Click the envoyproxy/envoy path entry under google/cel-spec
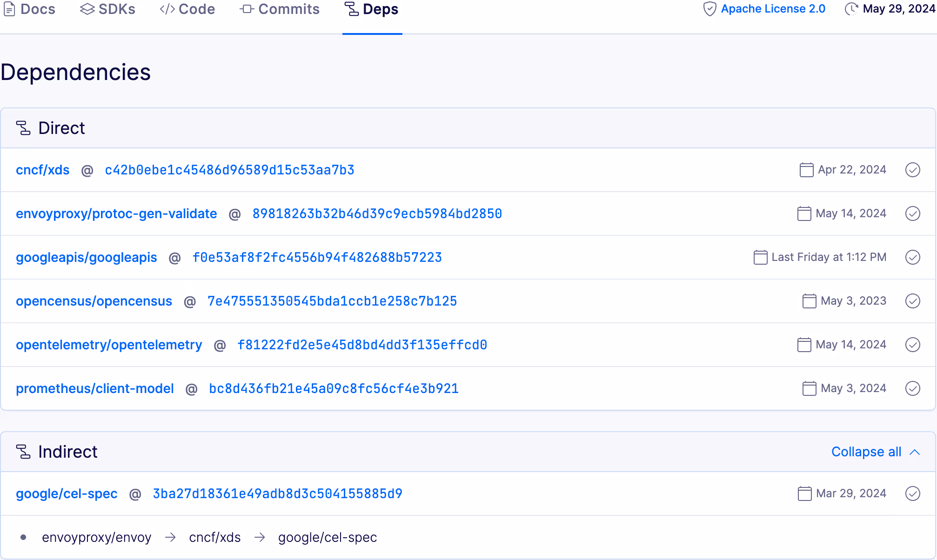 click(97, 537)
